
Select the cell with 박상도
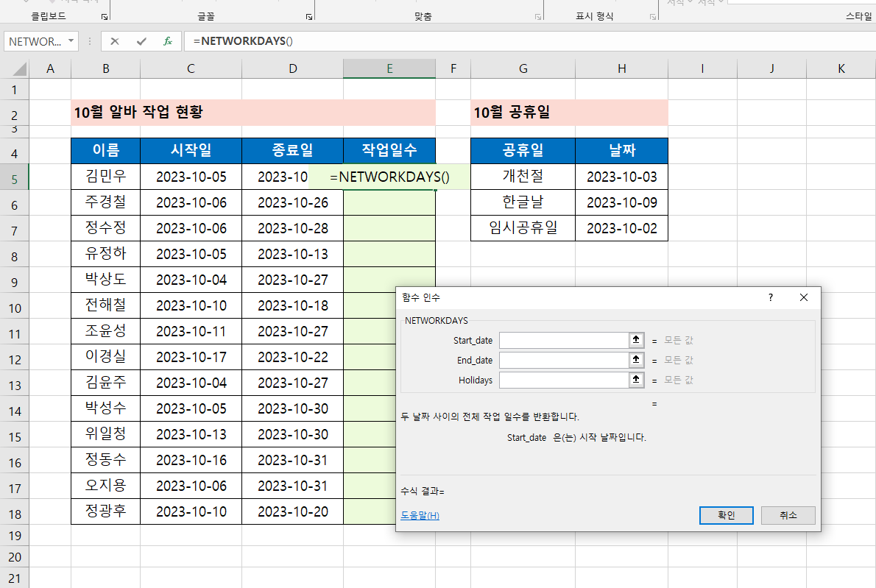click(x=105, y=280)
